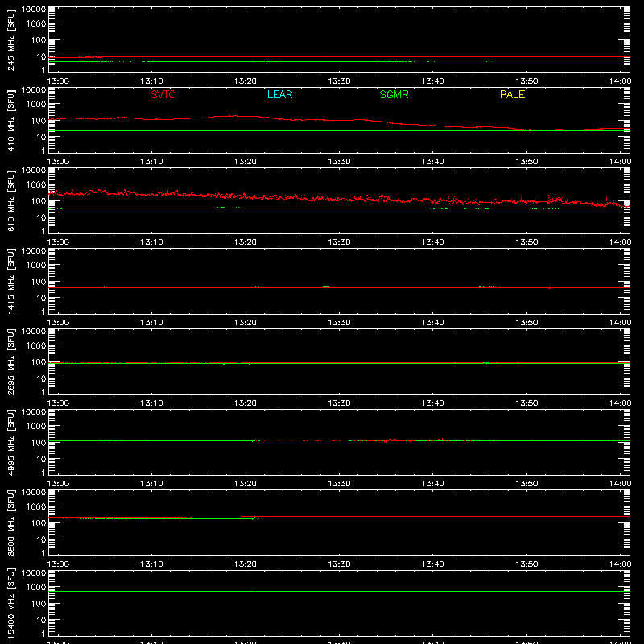Select the 8800 MHz [SFU] axis title
The height and width of the screenshot is (644, 644).
[x=10, y=522]
